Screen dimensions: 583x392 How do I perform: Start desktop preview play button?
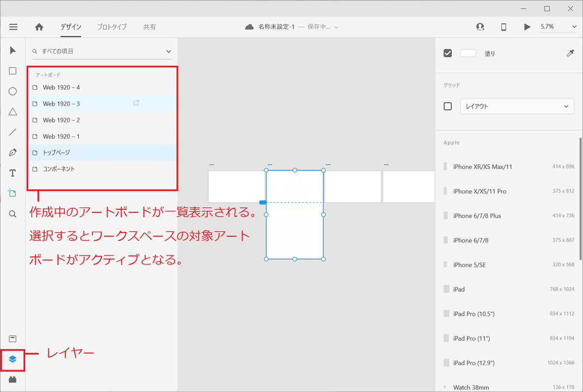(x=527, y=27)
